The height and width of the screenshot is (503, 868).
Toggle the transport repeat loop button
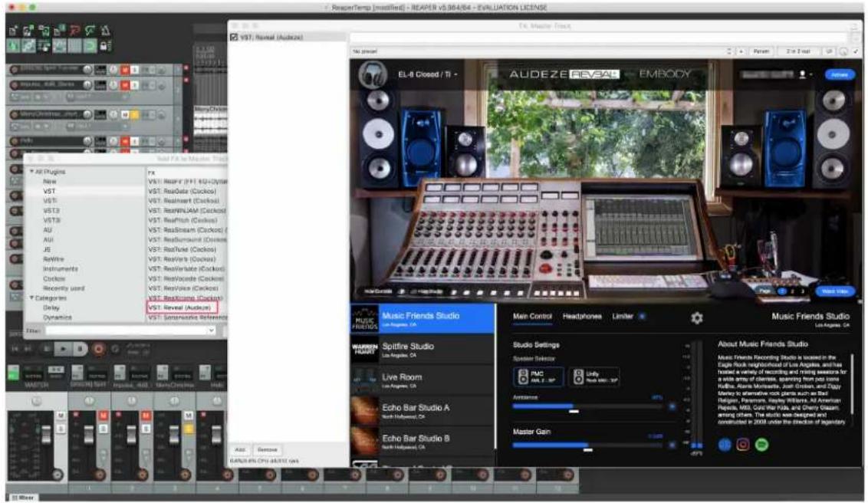click(x=115, y=349)
